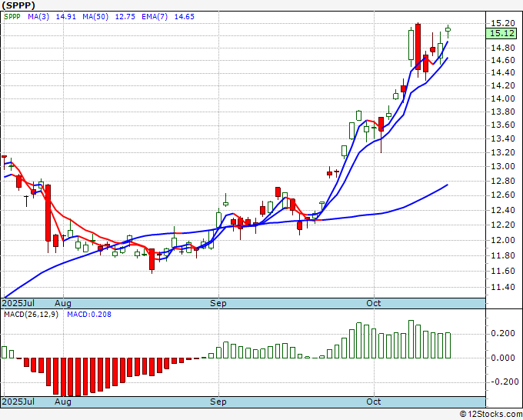The width and height of the screenshot is (523, 420).
Task: Click the 14.91 MA(3) value
Action: (x=65, y=17)
